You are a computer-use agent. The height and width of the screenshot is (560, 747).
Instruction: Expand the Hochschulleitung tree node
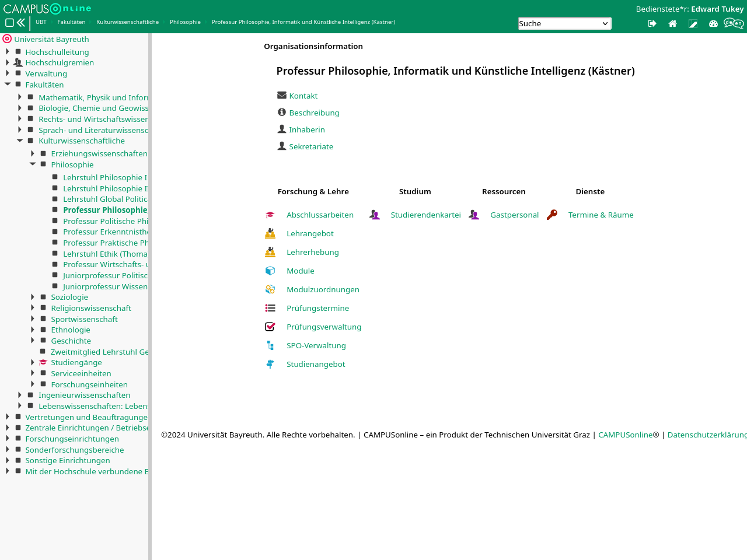(x=7, y=51)
